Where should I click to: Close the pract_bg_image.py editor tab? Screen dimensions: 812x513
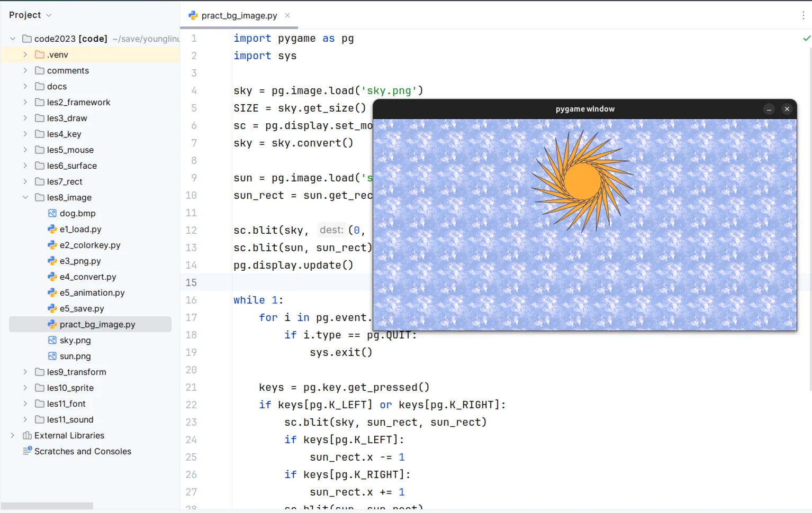click(x=287, y=15)
